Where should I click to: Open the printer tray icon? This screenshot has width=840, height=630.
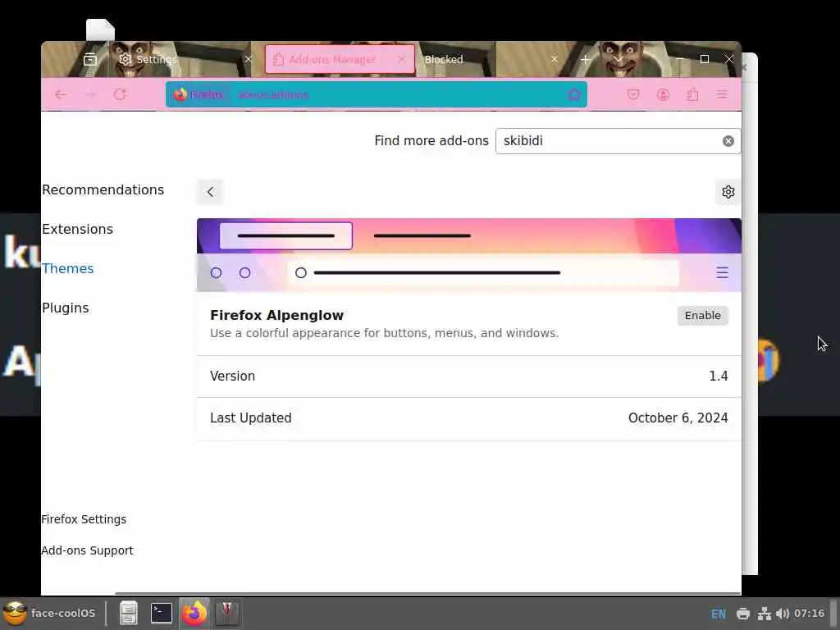[743, 614]
